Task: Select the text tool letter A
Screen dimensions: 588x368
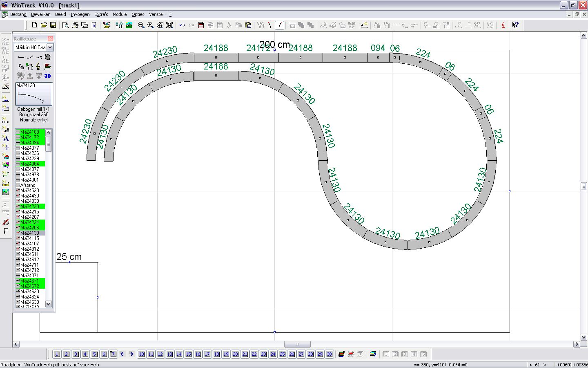Action: pos(6,139)
